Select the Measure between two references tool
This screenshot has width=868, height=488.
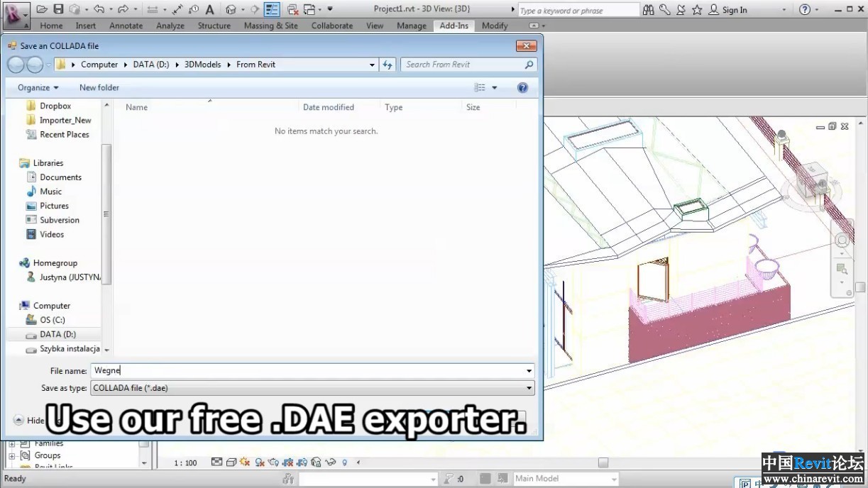152,9
